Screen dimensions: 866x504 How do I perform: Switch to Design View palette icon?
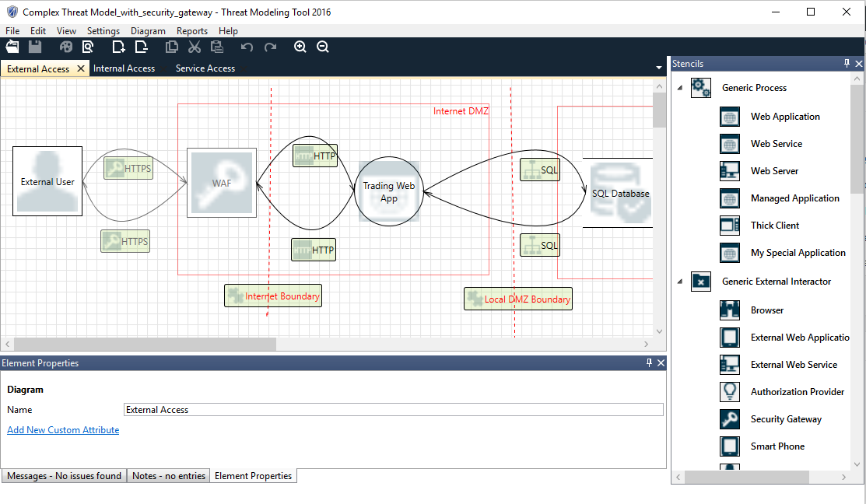pos(65,47)
